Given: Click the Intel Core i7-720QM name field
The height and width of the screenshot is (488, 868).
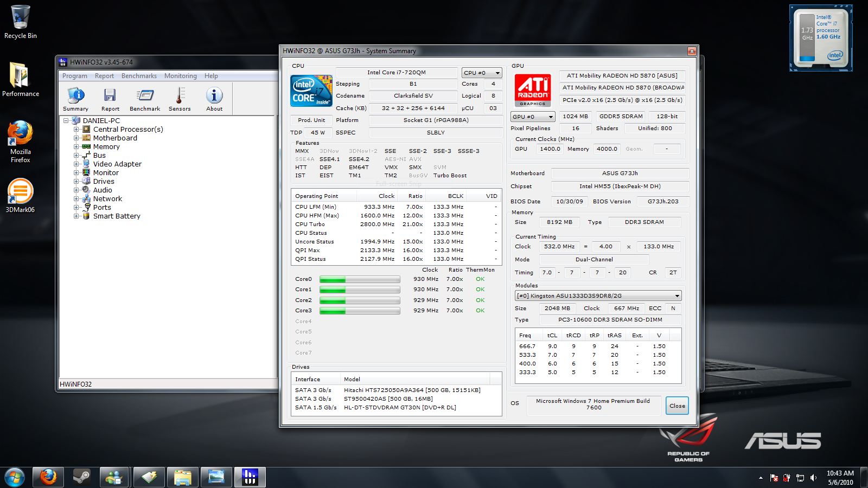Looking at the screenshot, I should tap(397, 73).
